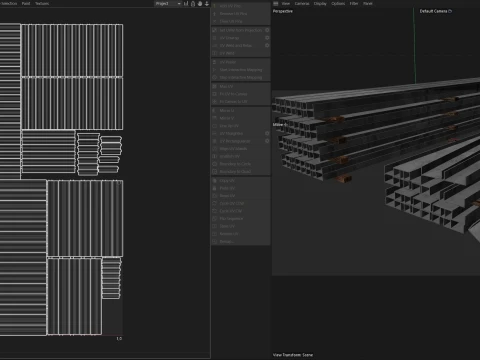The height and width of the screenshot is (360, 480).
Task: Click the 1.0 UV coordinate label
Action: point(119,339)
